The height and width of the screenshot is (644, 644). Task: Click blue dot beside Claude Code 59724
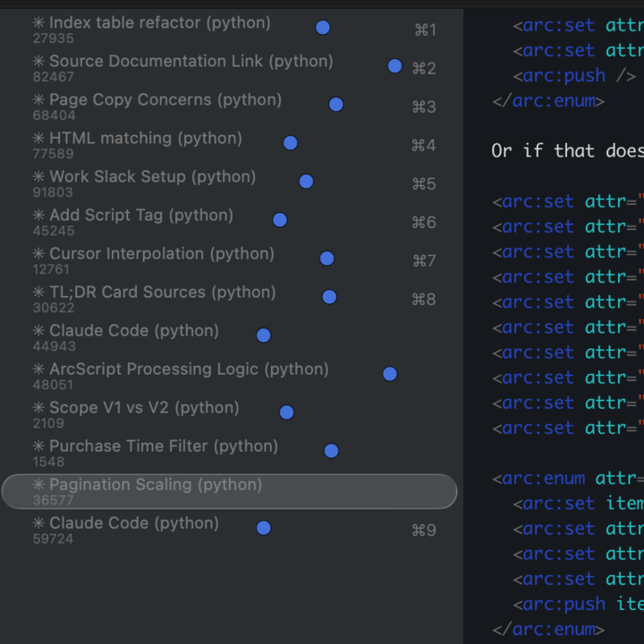tap(264, 528)
